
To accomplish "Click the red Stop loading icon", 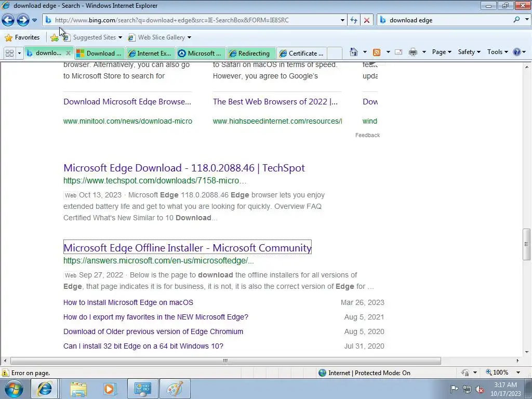I will point(366,20).
